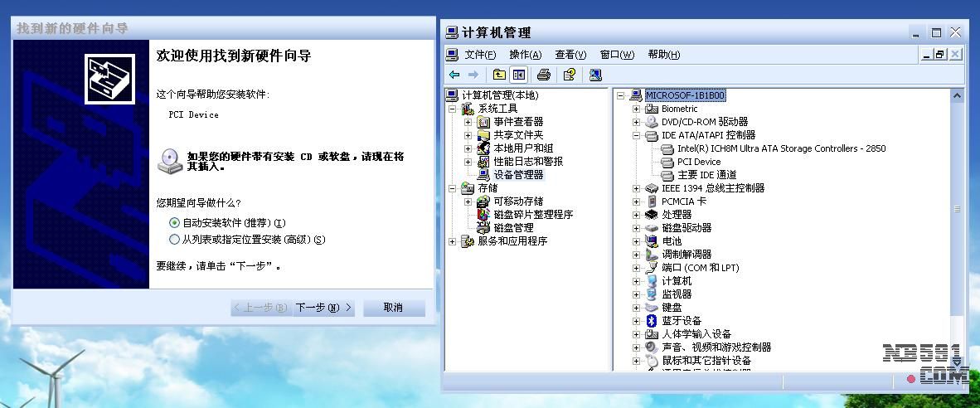Screen dimensions: 980x408
Task: Click the 下一步(N) button
Action: pyautogui.click(x=323, y=308)
